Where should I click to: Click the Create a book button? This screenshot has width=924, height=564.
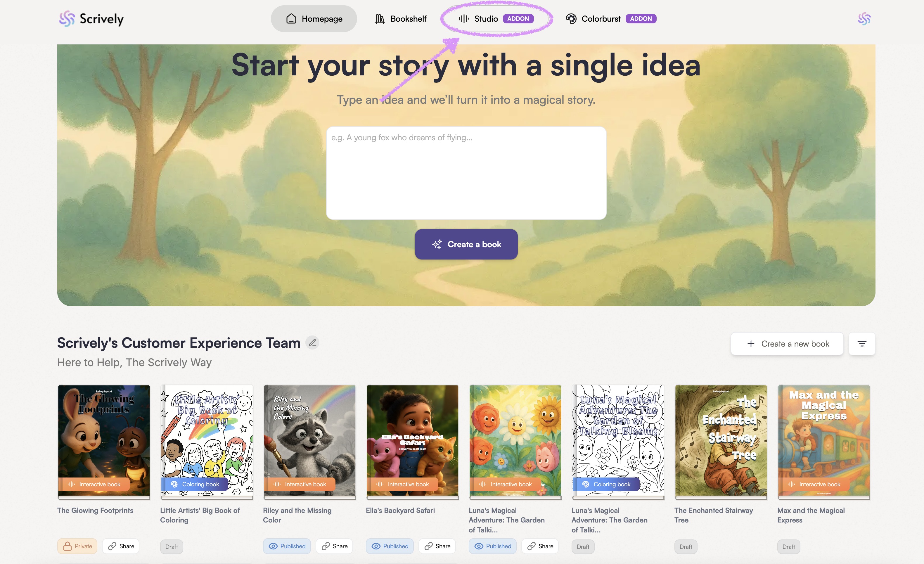(466, 244)
